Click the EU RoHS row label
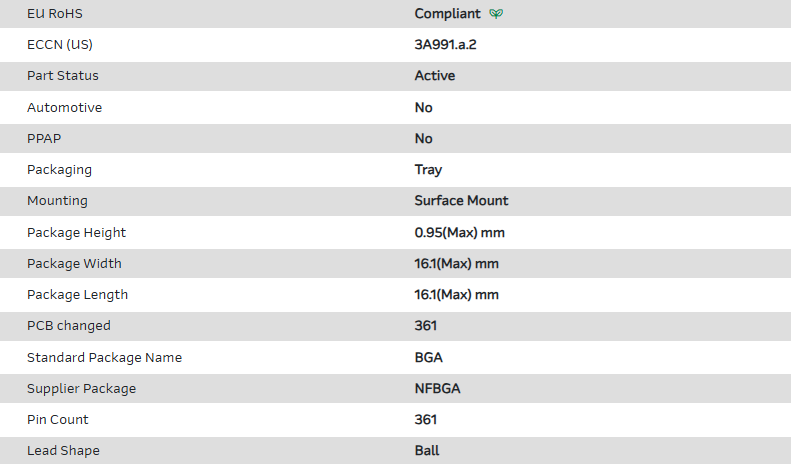 tap(56, 14)
